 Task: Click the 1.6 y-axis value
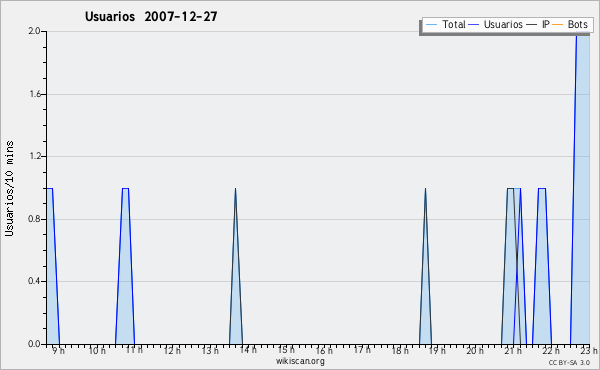click(35, 94)
